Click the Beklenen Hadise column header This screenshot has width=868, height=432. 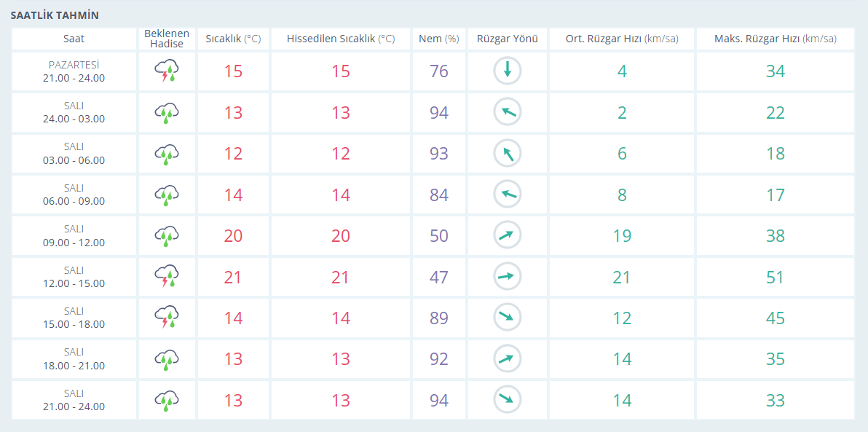click(x=167, y=39)
